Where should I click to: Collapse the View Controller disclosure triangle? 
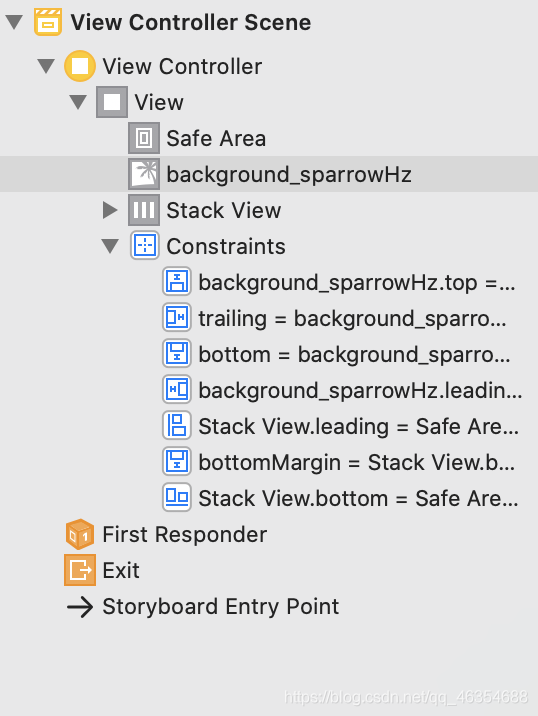tap(46, 66)
